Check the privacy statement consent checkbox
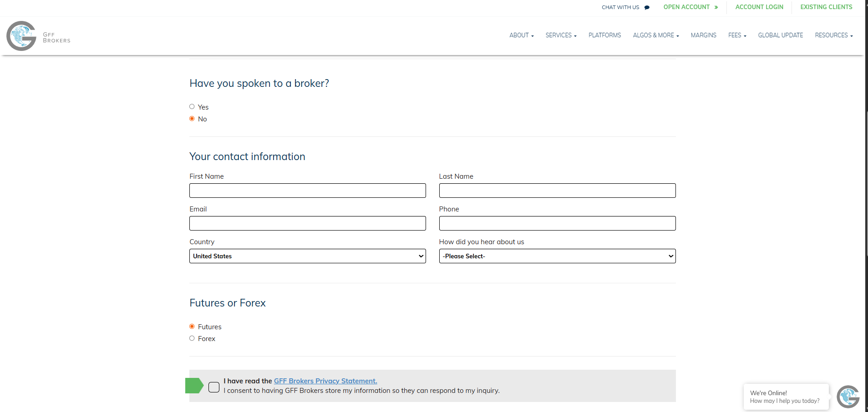 pyautogui.click(x=214, y=387)
